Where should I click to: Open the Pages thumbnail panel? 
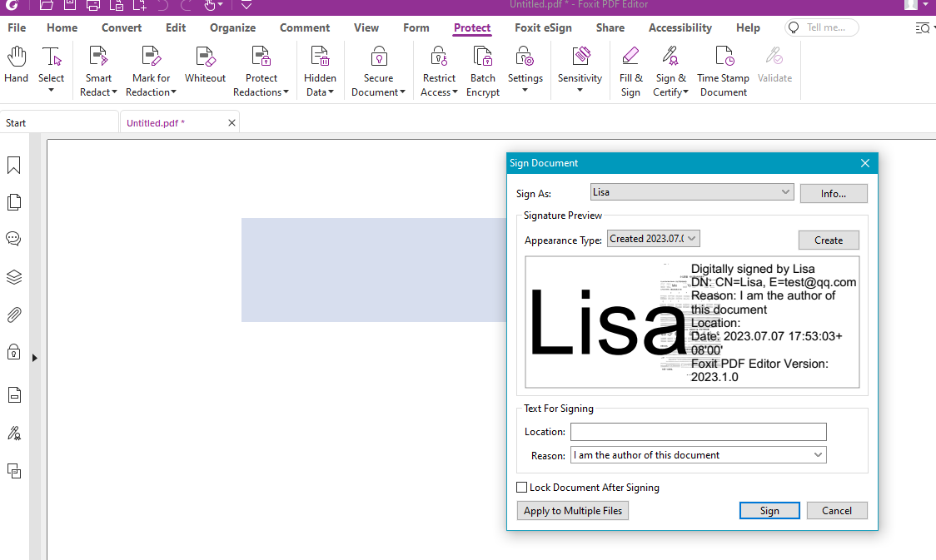tap(13, 202)
